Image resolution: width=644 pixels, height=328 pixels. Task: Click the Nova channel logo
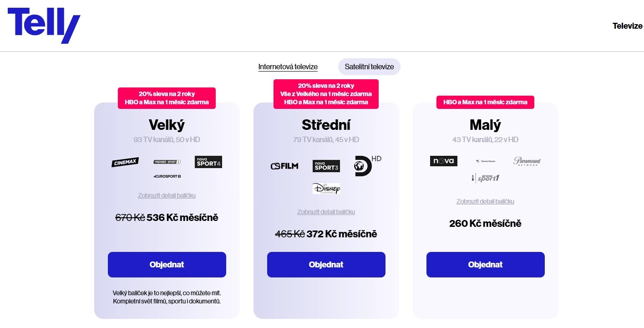tap(443, 161)
